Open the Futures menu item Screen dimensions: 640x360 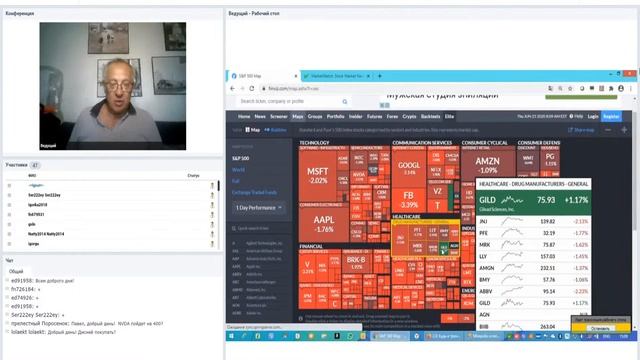[374, 116]
